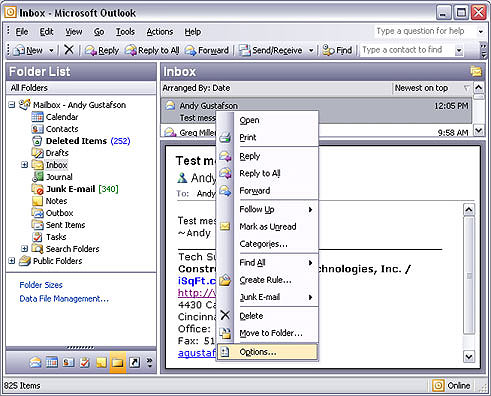Screen dimensions: 491x396
Task: Expand the Inbox folder subtree
Action: point(24,165)
